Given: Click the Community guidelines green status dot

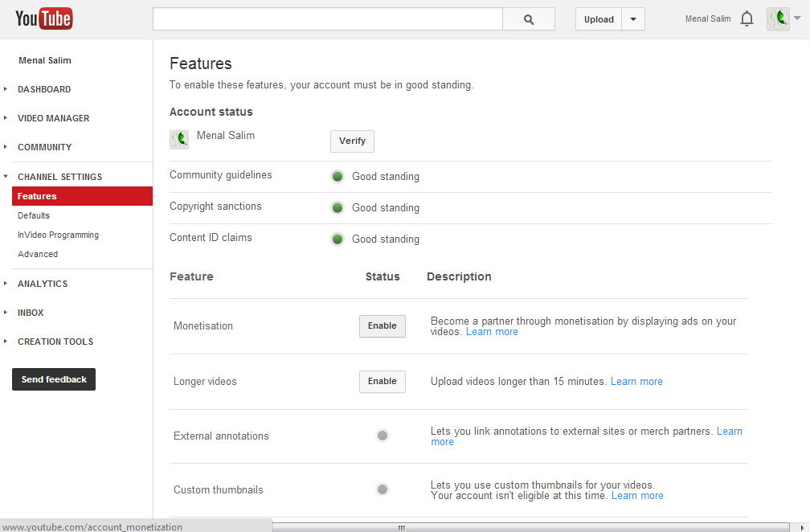Looking at the screenshot, I should 337,177.
